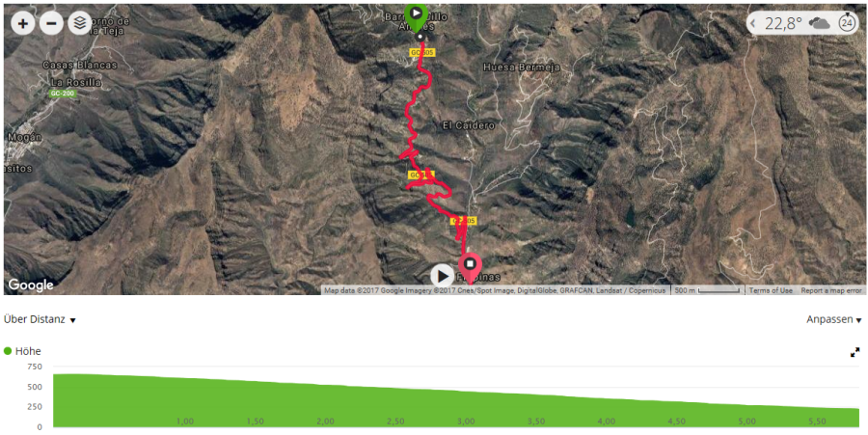Click the 500 m map scale
This screenshot has height=435, width=868.
coord(707,290)
